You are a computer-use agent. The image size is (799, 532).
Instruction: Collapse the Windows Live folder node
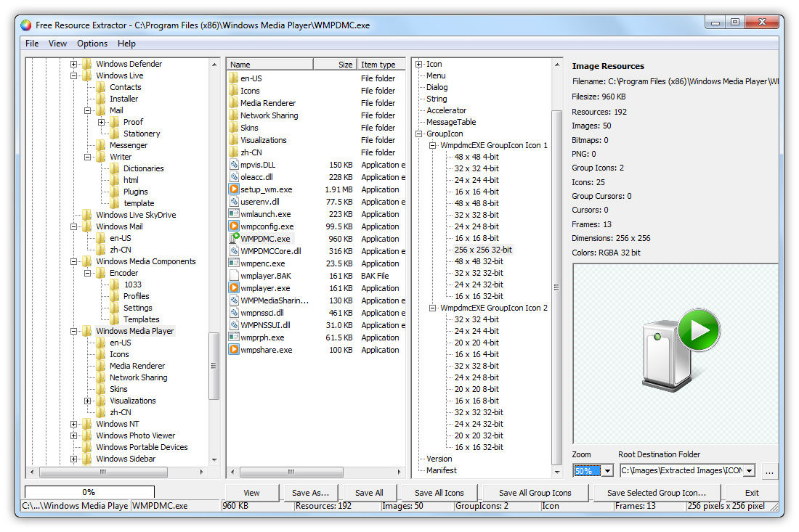(x=74, y=76)
